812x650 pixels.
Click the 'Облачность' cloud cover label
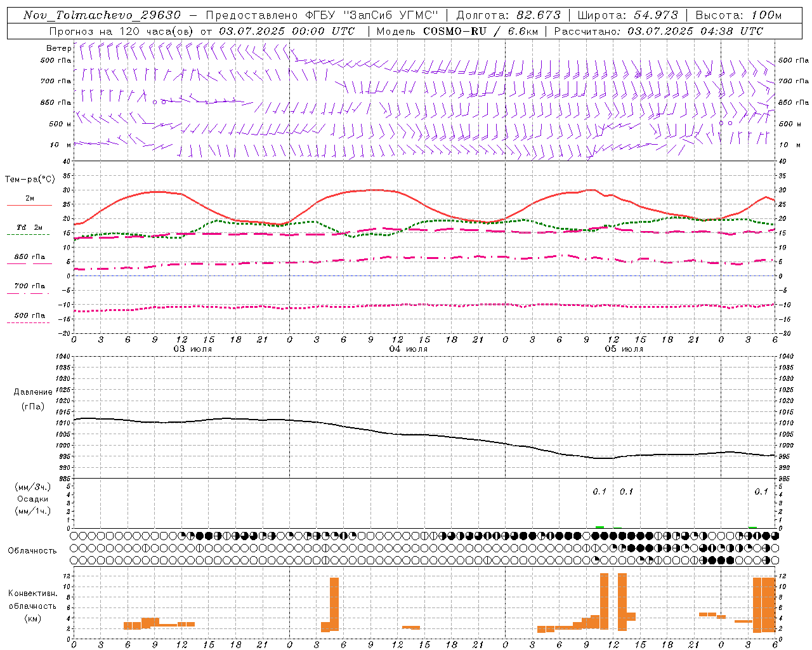[x=32, y=550]
